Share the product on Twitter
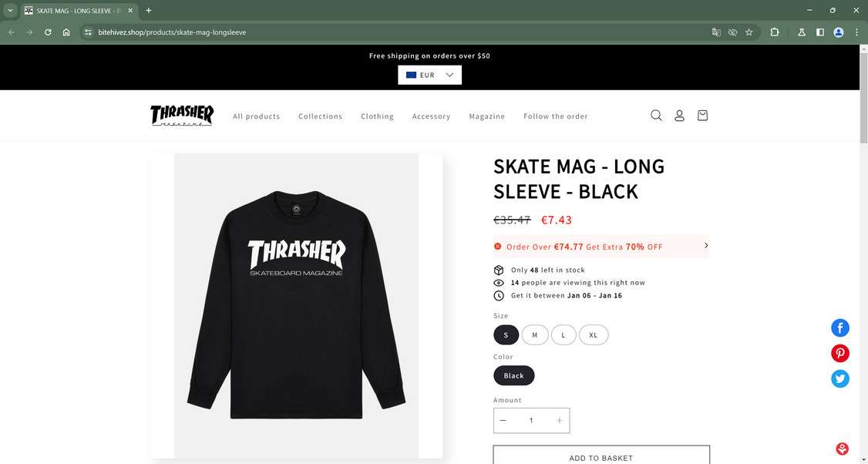This screenshot has width=868, height=464. [839, 378]
